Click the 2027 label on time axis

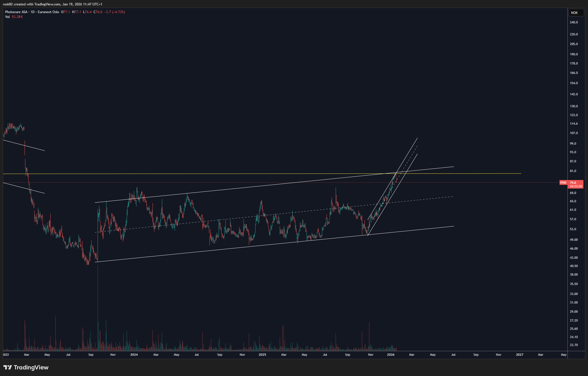[519, 355]
